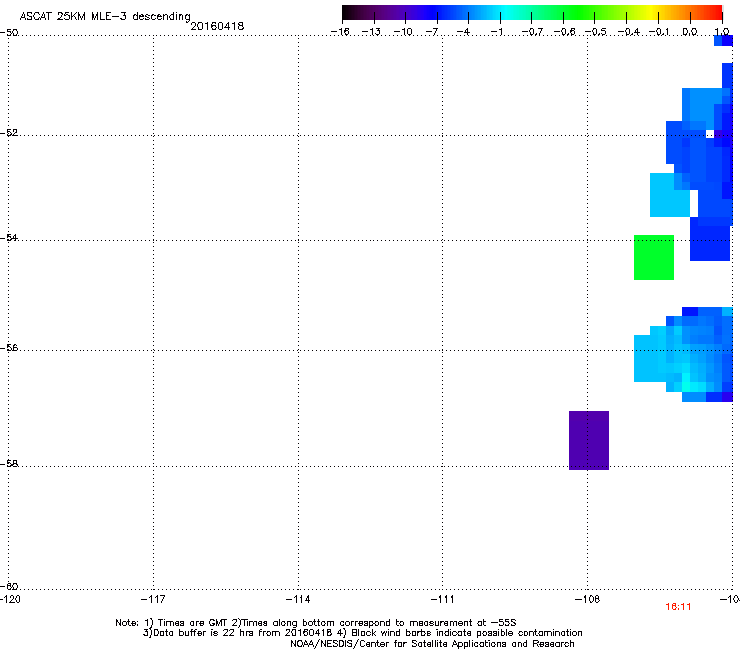The height and width of the screenshot is (650, 740).
Task: Click the latitude label -52
Action: pos(9,133)
